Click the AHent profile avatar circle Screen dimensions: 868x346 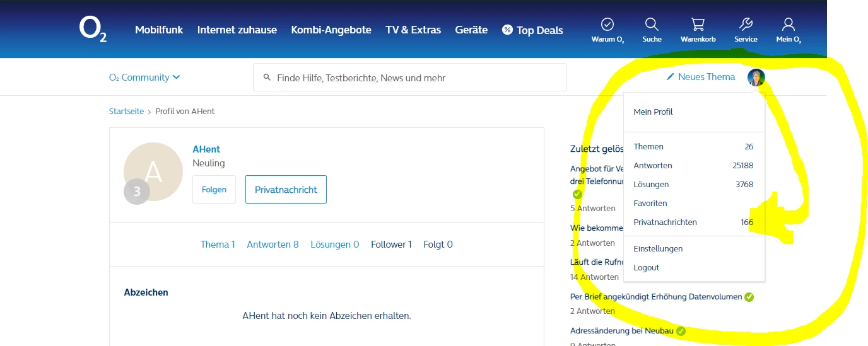pyautogui.click(x=153, y=172)
